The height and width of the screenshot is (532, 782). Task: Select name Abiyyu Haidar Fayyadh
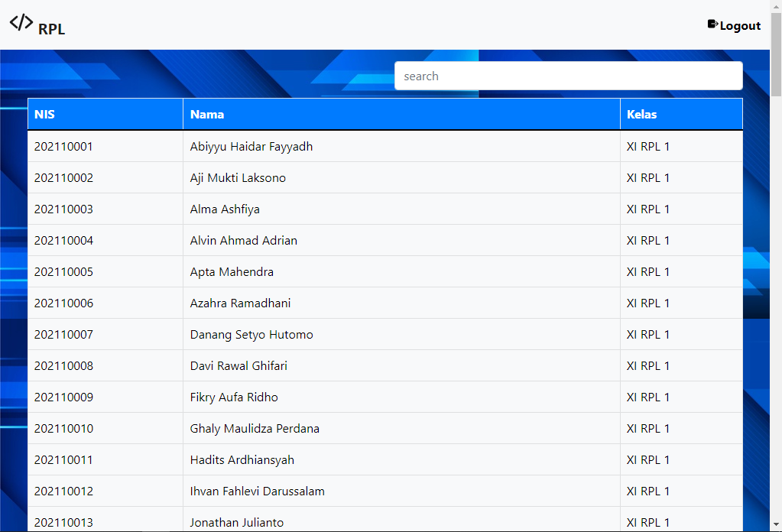click(251, 147)
